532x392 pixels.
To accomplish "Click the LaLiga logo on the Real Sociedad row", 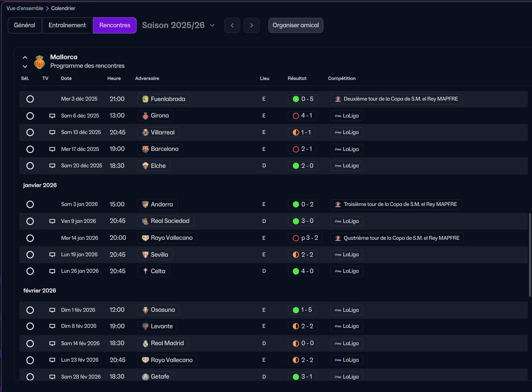I will 337,221.
